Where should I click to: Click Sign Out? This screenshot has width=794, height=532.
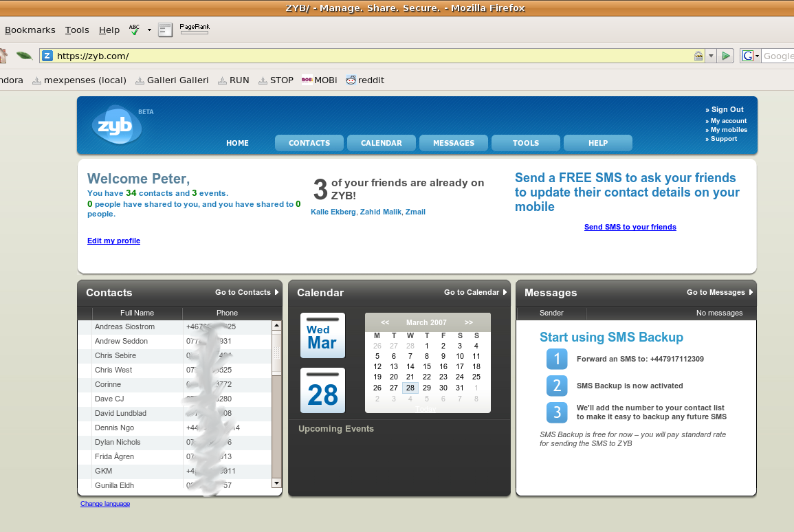[x=727, y=109]
